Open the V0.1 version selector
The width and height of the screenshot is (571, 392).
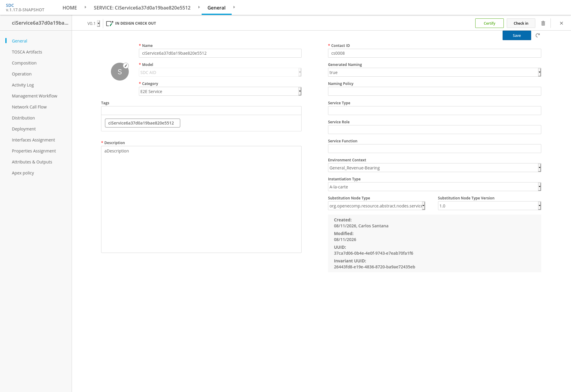coord(93,23)
